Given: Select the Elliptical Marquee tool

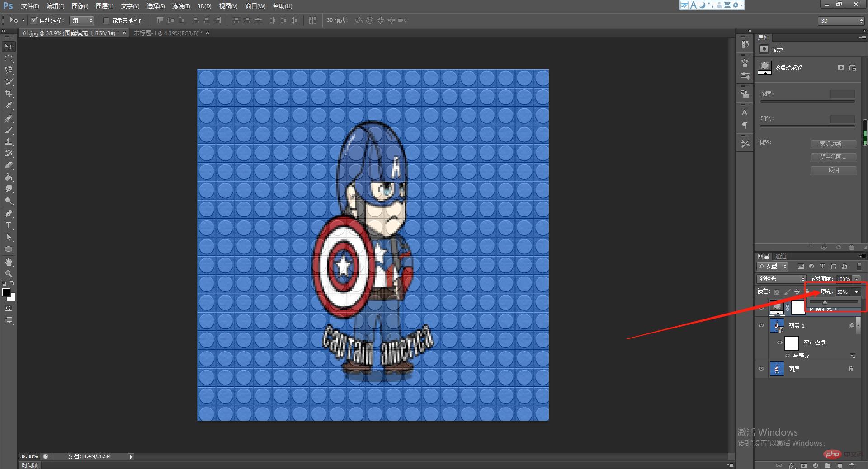Looking at the screenshot, I should (9, 58).
